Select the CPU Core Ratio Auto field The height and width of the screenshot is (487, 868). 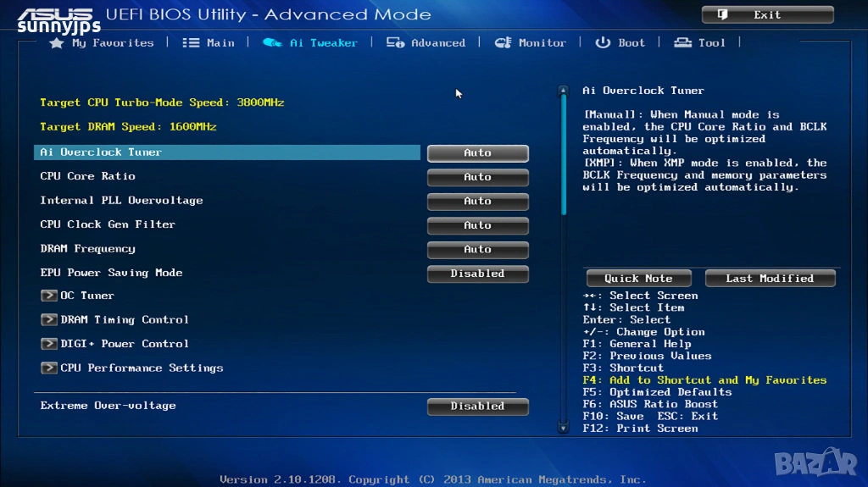477,177
